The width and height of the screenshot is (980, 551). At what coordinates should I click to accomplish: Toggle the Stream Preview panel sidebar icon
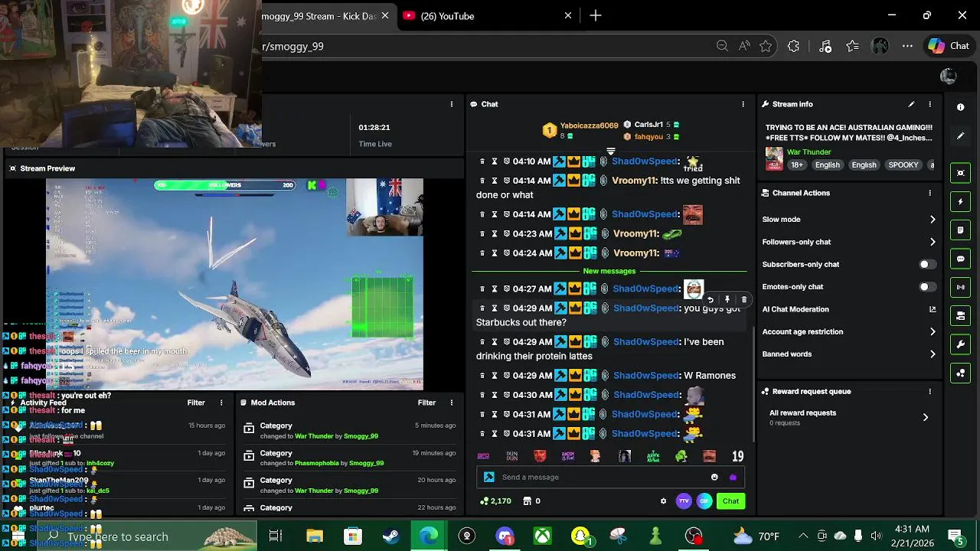(x=961, y=173)
